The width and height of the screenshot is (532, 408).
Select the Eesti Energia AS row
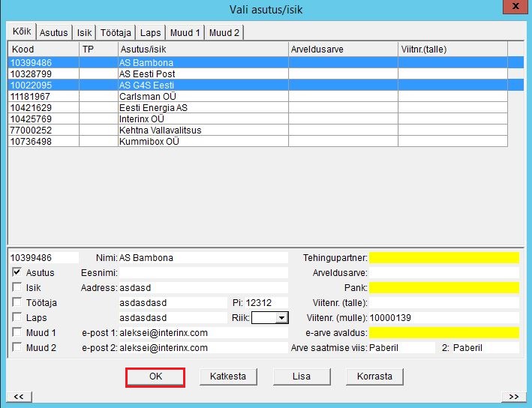(x=258, y=107)
